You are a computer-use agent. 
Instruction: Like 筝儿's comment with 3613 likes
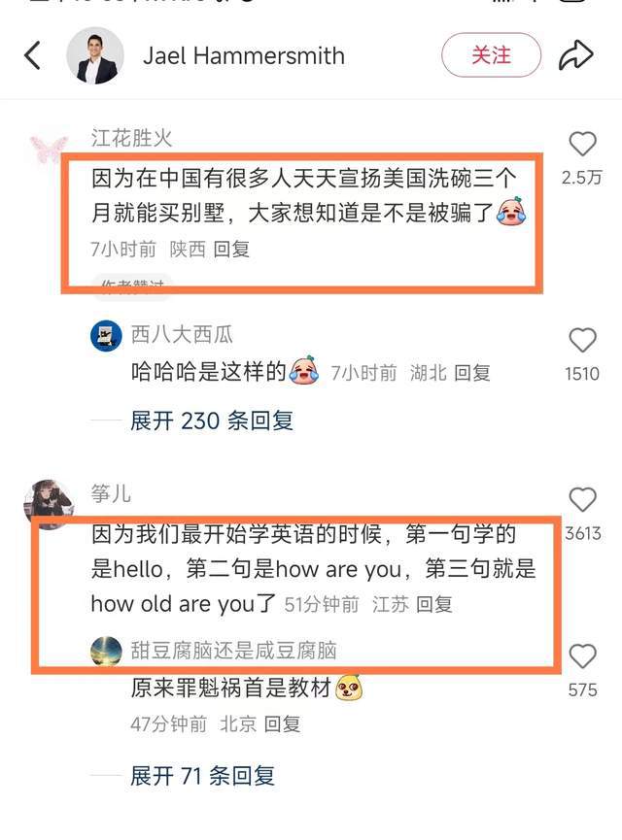point(582,500)
